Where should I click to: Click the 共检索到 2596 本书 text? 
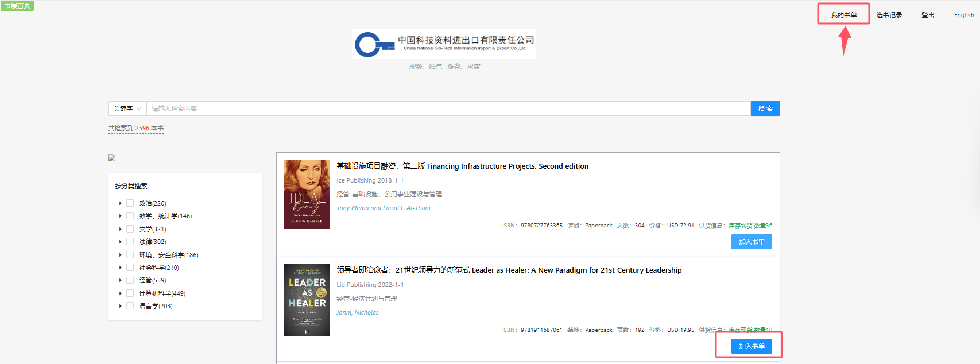[x=136, y=128]
